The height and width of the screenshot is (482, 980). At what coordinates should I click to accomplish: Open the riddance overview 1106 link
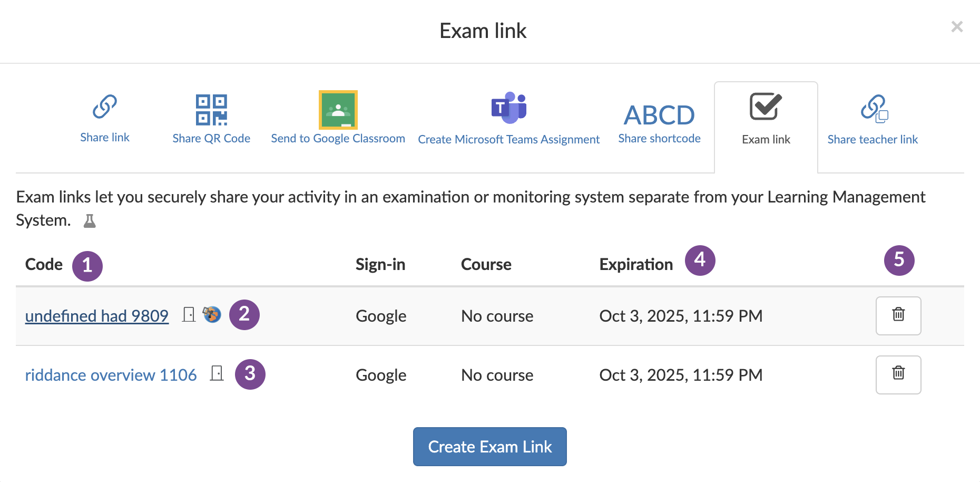[x=111, y=374]
